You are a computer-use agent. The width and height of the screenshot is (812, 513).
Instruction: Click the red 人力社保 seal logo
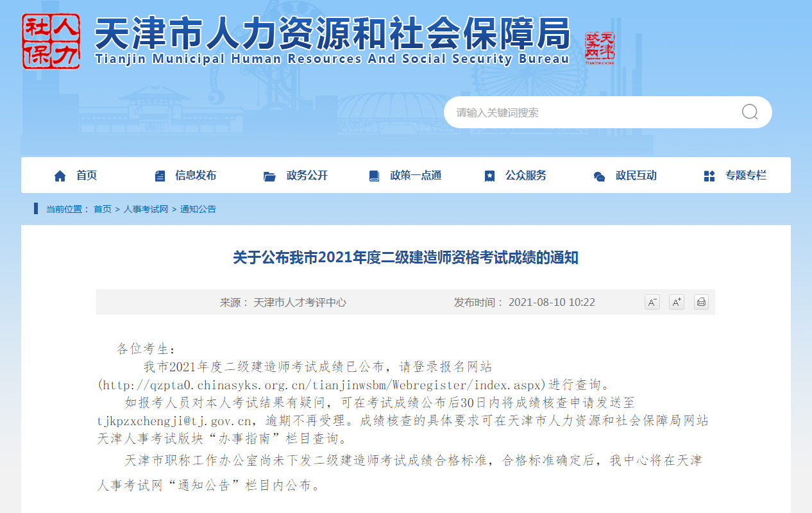pos(51,42)
